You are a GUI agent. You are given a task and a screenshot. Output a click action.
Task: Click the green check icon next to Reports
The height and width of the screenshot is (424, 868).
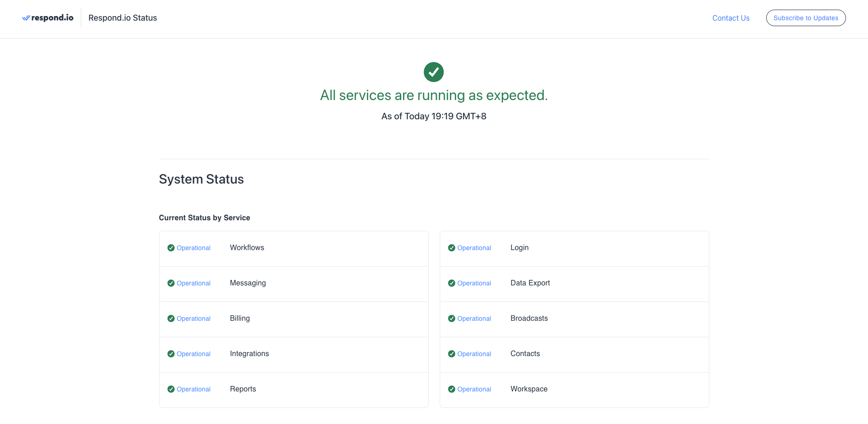click(x=171, y=389)
